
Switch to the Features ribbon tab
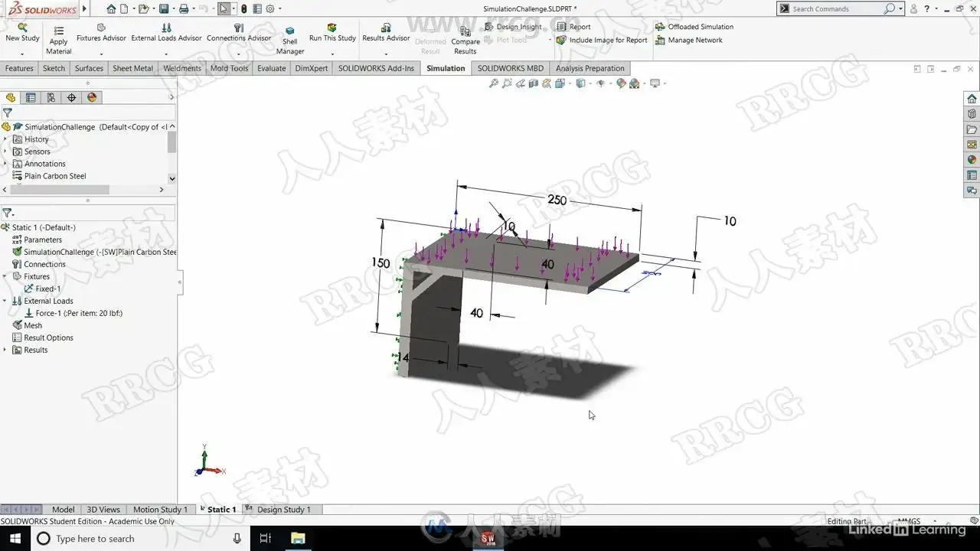19,68
